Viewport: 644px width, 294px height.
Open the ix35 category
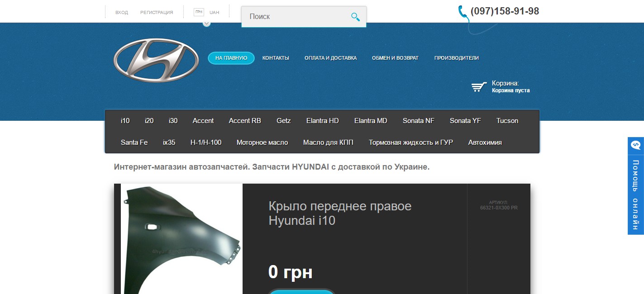click(169, 142)
